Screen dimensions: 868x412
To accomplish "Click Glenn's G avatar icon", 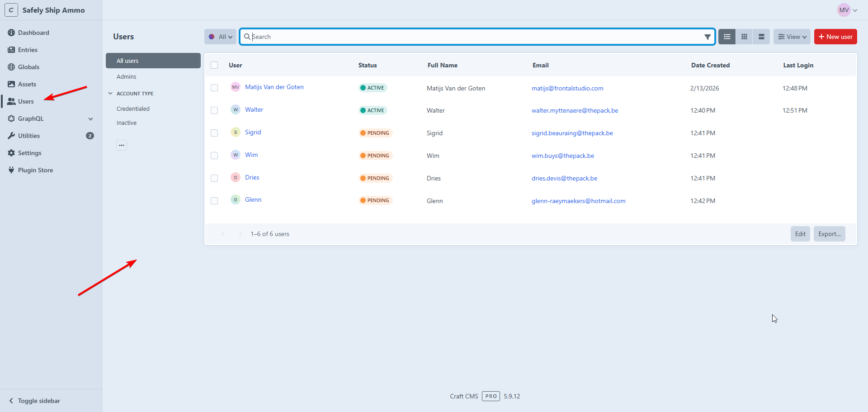I will pyautogui.click(x=236, y=200).
